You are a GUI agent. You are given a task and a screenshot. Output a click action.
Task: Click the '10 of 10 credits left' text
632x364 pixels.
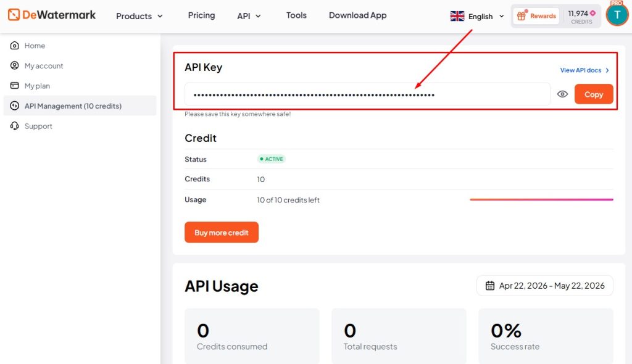point(288,200)
